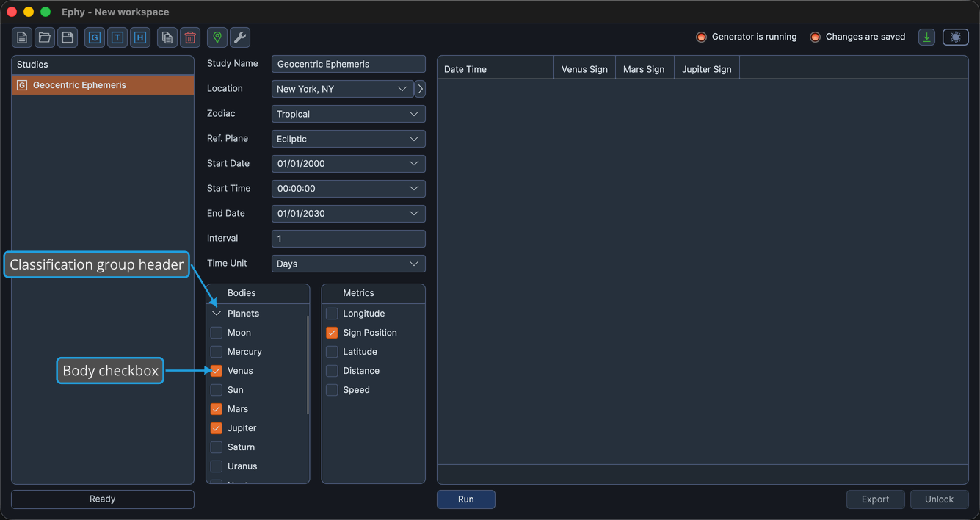The height and width of the screenshot is (520, 980).
Task: Click into the Interval input field
Action: (x=348, y=239)
